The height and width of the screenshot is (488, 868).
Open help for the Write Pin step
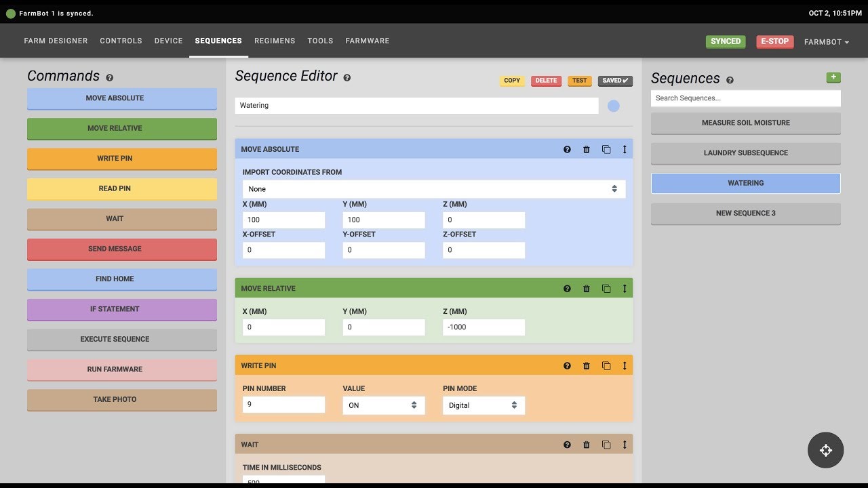(567, 365)
